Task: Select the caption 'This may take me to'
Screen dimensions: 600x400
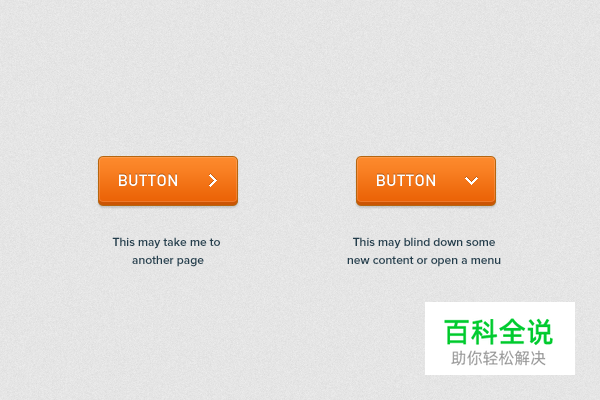Action: (x=166, y=242)
